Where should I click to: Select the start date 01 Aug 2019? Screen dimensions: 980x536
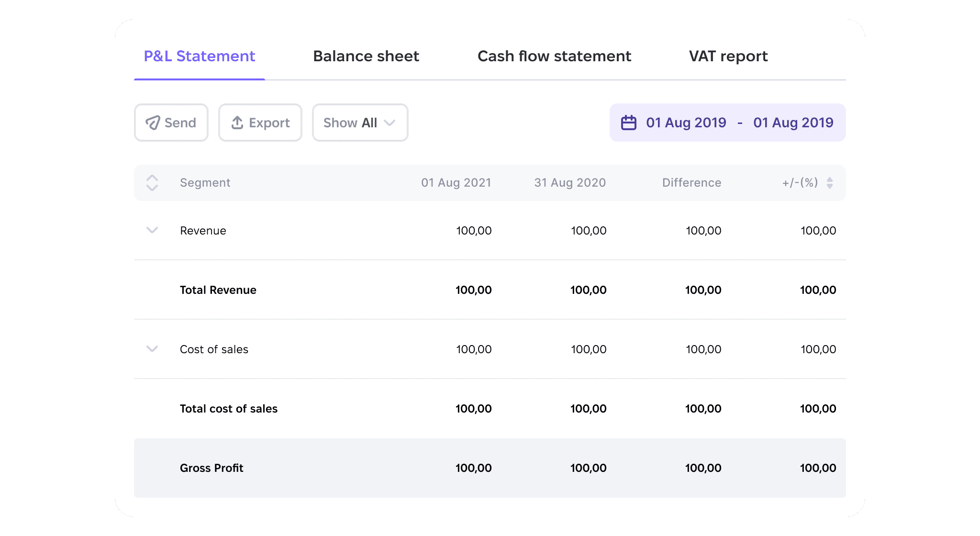pyautogui.click(x=686, y=123)
